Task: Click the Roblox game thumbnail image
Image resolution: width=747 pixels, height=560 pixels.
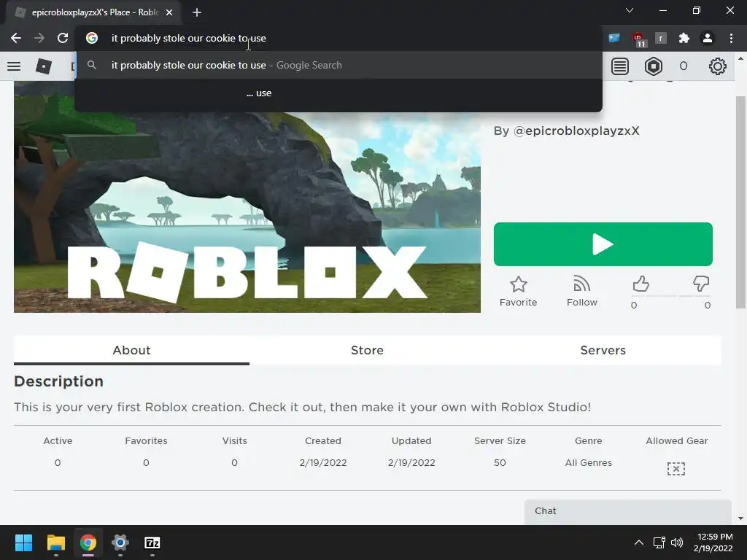Action: pos(247,197)
